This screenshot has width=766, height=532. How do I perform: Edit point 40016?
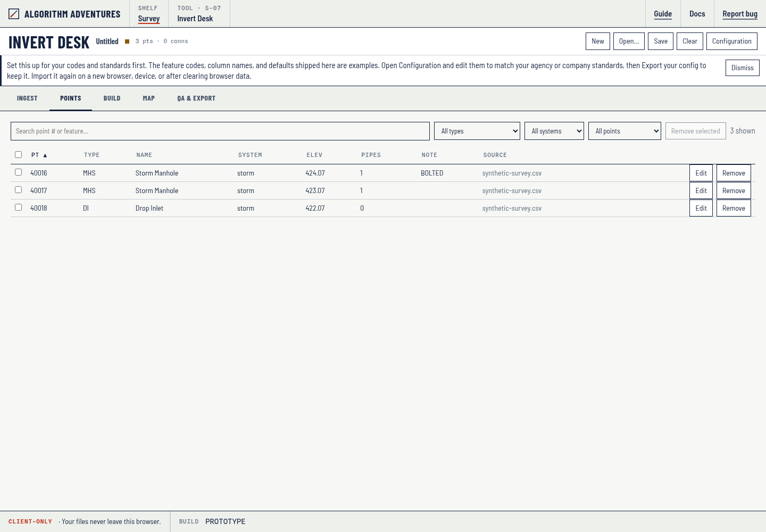(701, 173)
